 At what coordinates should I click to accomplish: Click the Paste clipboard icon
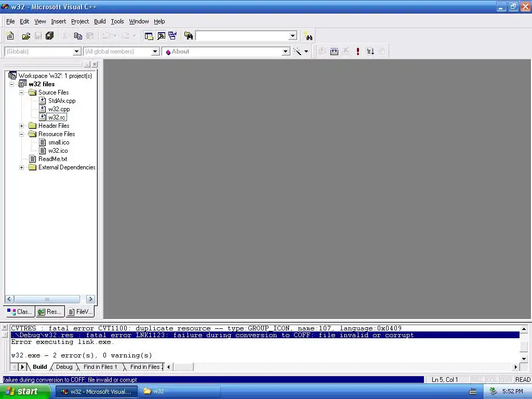pos(90,36)
